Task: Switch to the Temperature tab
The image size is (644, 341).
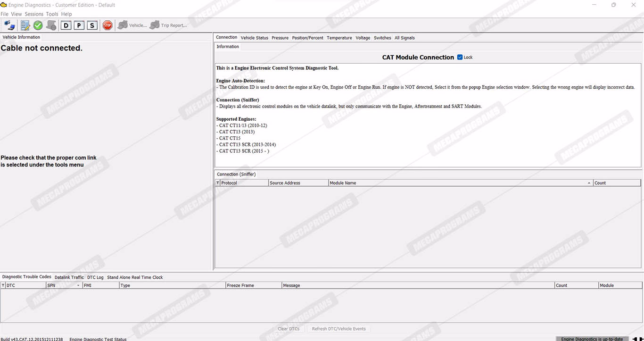Action: [x=339, y=38]
